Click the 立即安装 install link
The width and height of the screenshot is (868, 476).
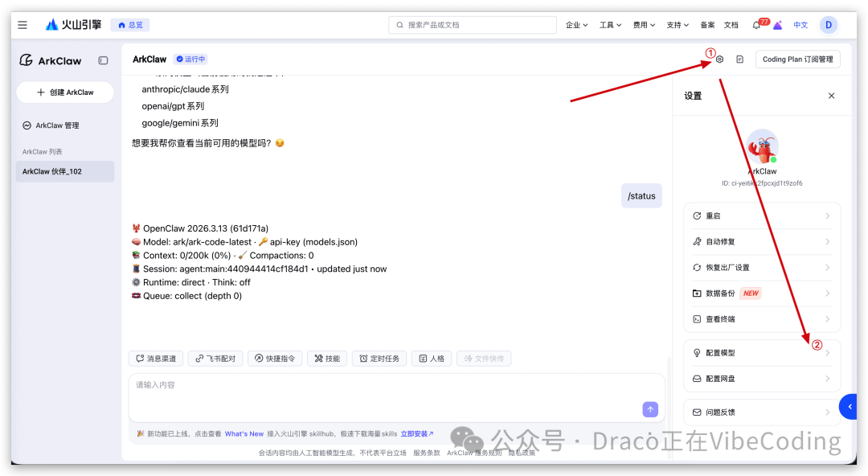tap(416, 433)
